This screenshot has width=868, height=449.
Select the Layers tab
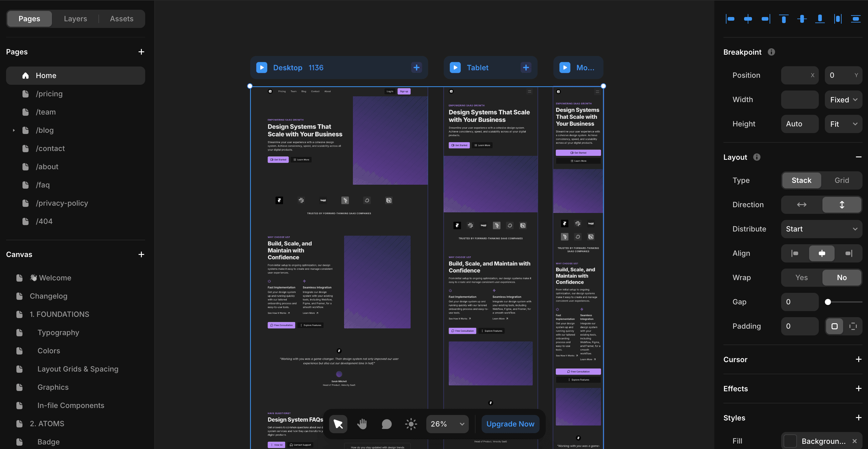tap(74, 18)
